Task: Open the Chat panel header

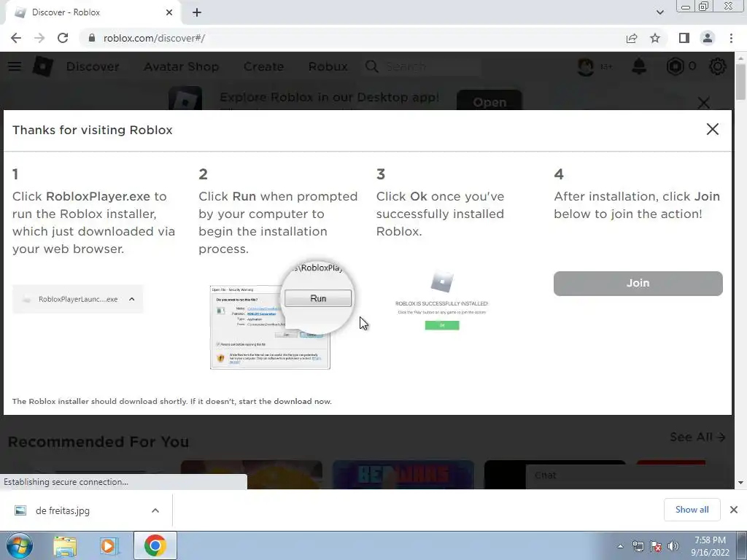Action: click(x=629, y=475)
